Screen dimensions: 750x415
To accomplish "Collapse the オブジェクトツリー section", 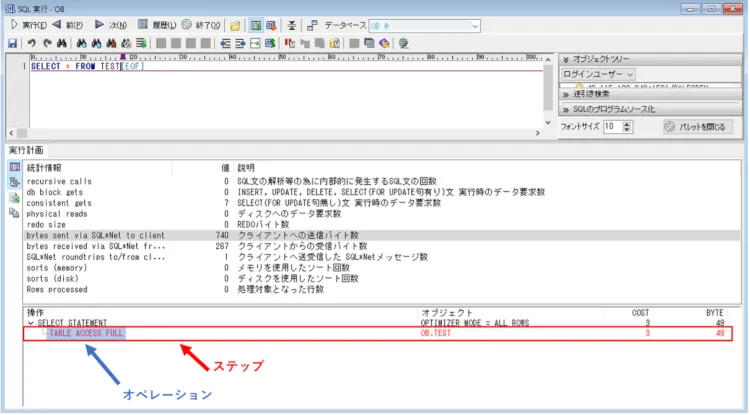I will pos(650,59).
